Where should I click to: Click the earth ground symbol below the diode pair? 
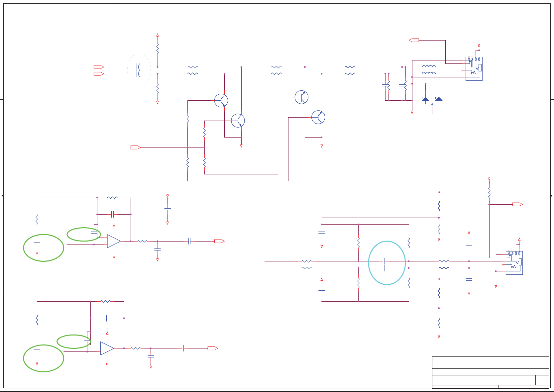[432, 115]
